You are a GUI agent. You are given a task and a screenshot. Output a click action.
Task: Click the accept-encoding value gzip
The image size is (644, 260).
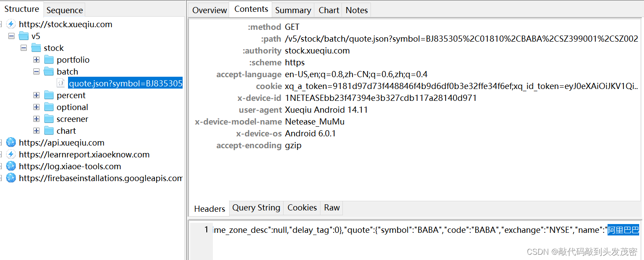point(293,145)
